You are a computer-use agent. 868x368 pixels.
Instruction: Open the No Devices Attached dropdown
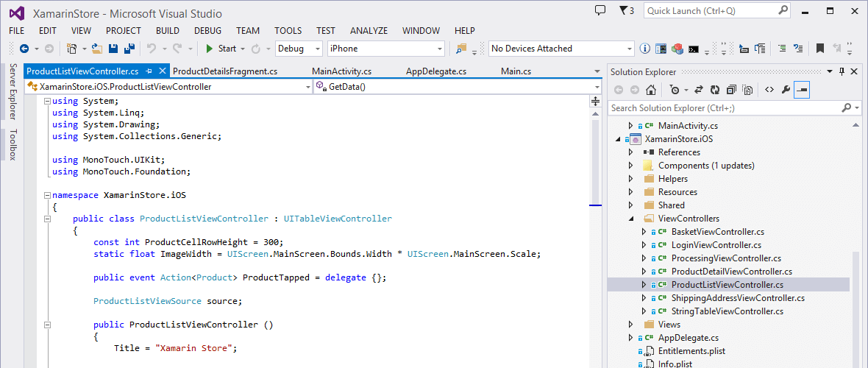pyautogui.click(x=561, y=49)
